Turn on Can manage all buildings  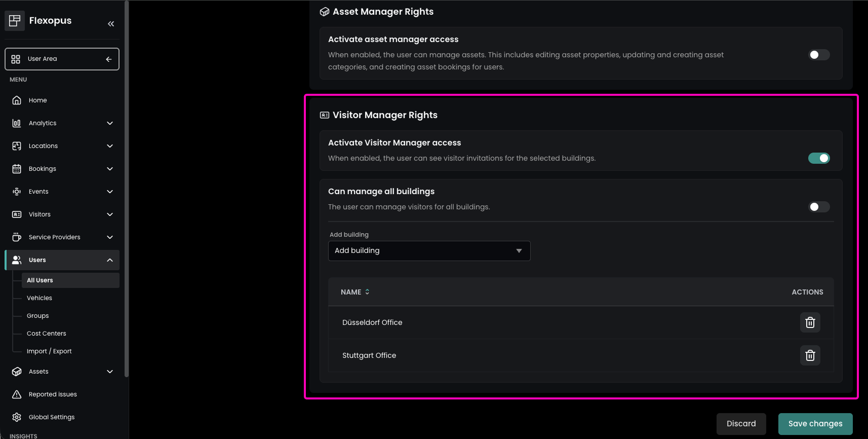point(818,207)
